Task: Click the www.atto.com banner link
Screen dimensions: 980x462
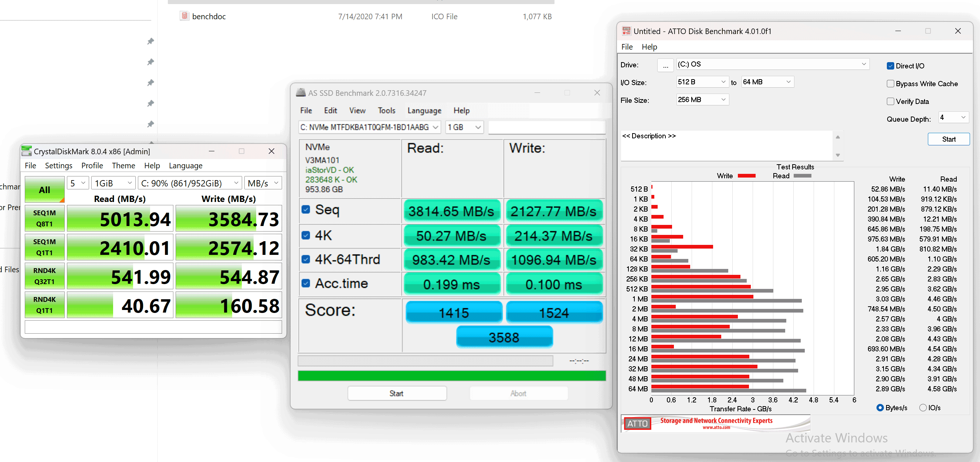Action: point(716,427)
